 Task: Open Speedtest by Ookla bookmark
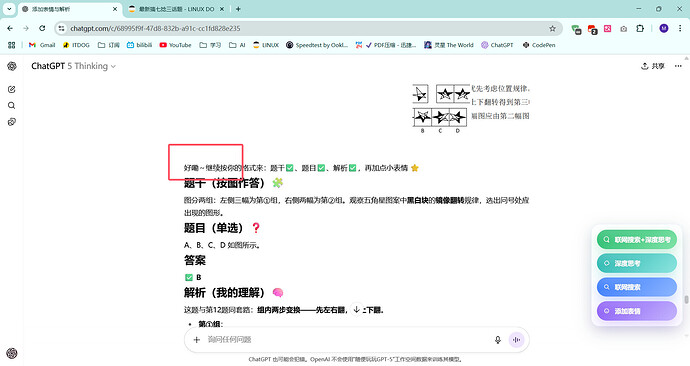click(x=317, y=45)
